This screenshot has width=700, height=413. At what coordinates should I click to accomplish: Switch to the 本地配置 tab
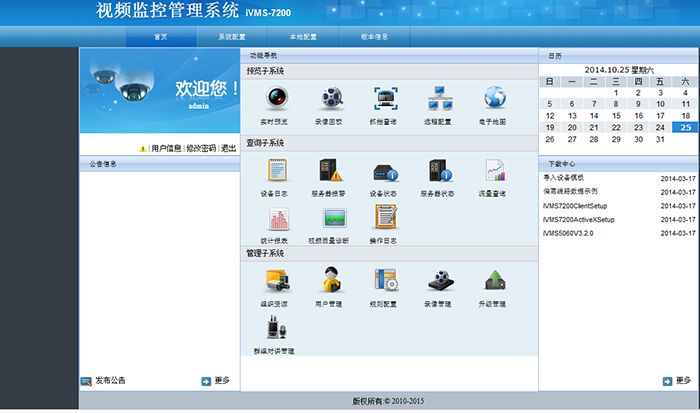pyautogui.click(x=303, y=36)
